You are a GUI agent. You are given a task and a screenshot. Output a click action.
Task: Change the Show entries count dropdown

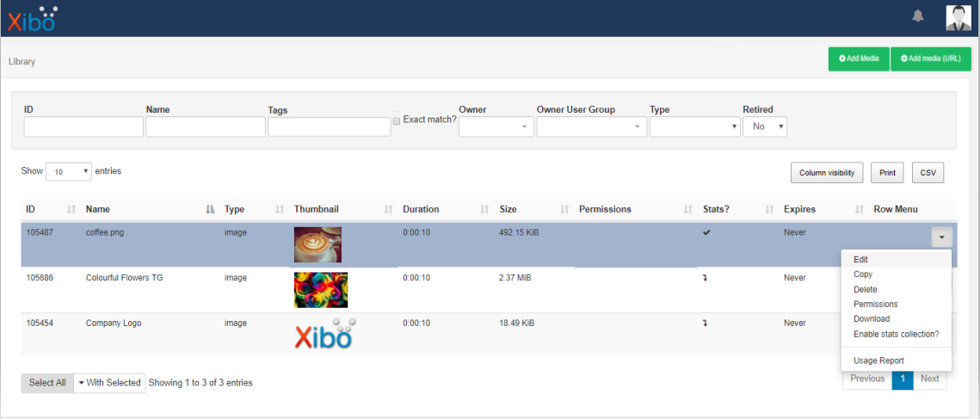(68, 171)
